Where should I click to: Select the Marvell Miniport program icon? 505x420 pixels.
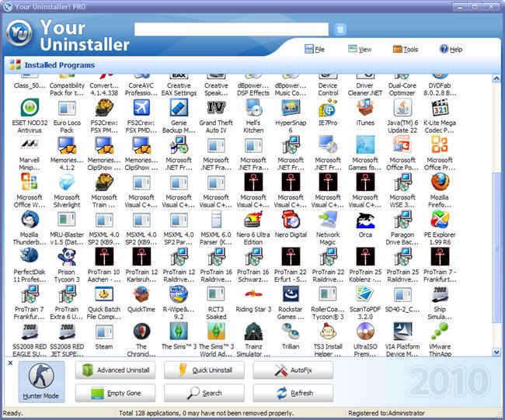click(x=30, y=145)
